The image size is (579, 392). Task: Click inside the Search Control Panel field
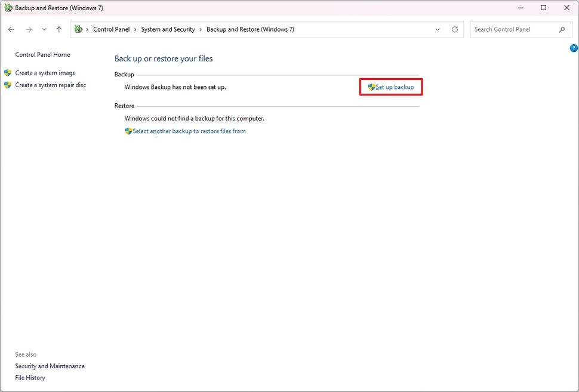pos(513,29)
